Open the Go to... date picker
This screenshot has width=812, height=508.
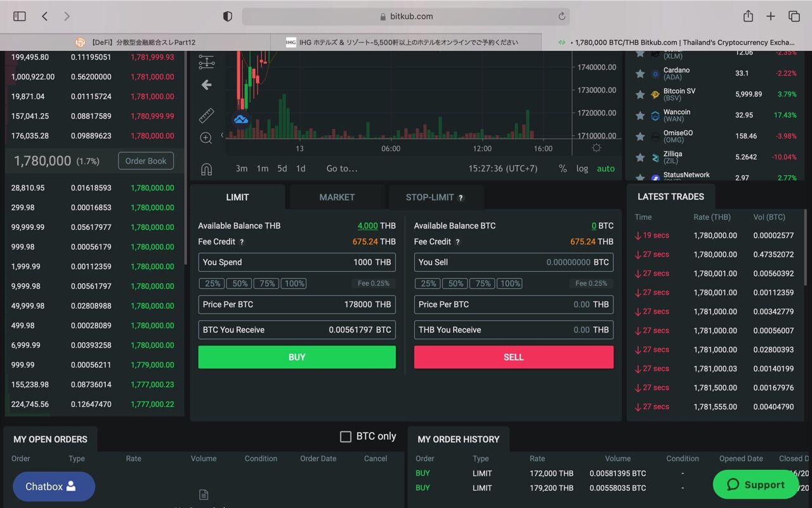[342, 168]
